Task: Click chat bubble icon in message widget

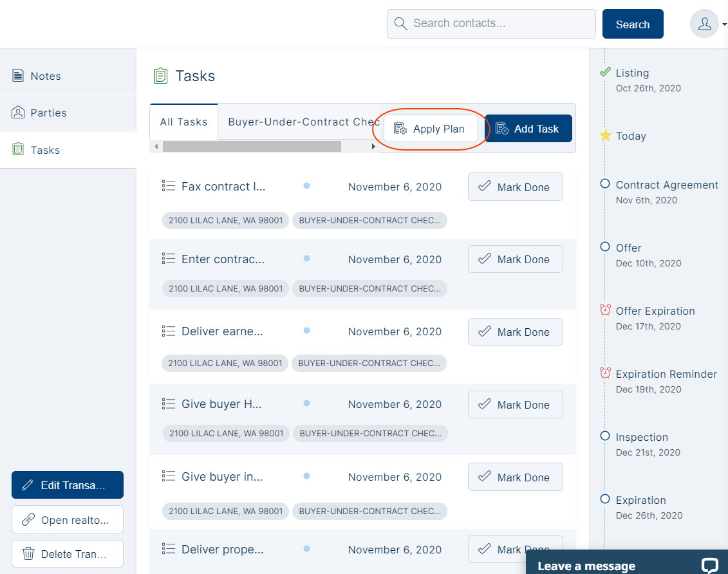Action: click(x=710, y=566)
